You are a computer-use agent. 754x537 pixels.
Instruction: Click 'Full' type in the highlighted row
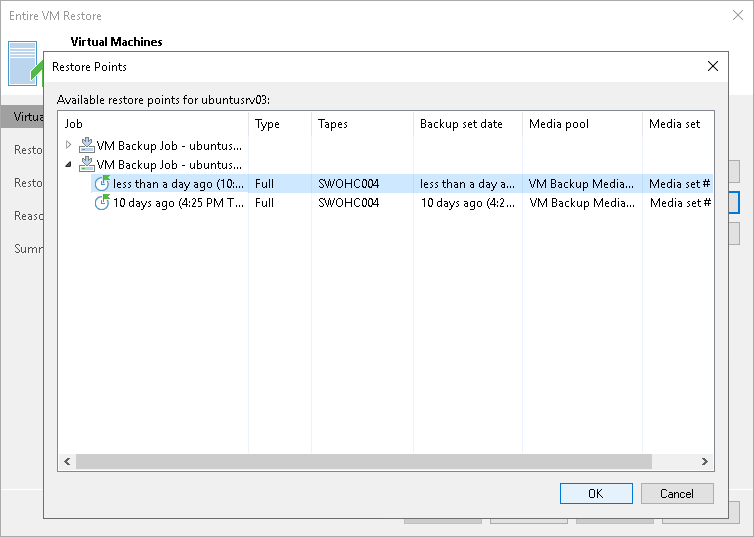pos(264,184)
